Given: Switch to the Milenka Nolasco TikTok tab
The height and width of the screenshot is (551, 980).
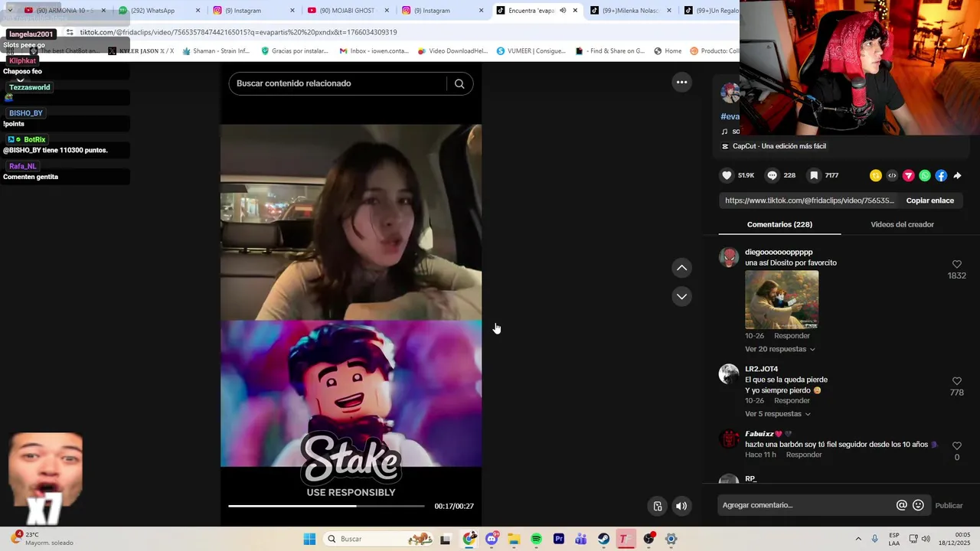Looking at the screenshot, I should 632,11.
